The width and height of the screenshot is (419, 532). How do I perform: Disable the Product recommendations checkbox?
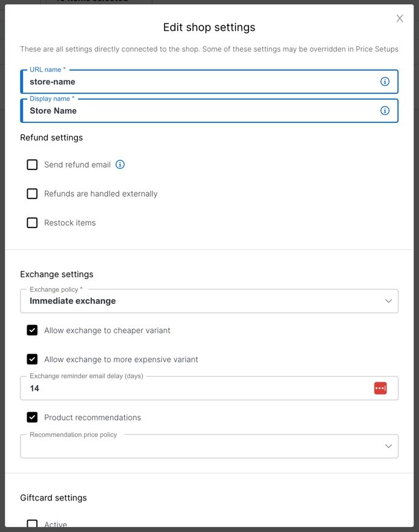pyautogui.click(x=32, y=418)
